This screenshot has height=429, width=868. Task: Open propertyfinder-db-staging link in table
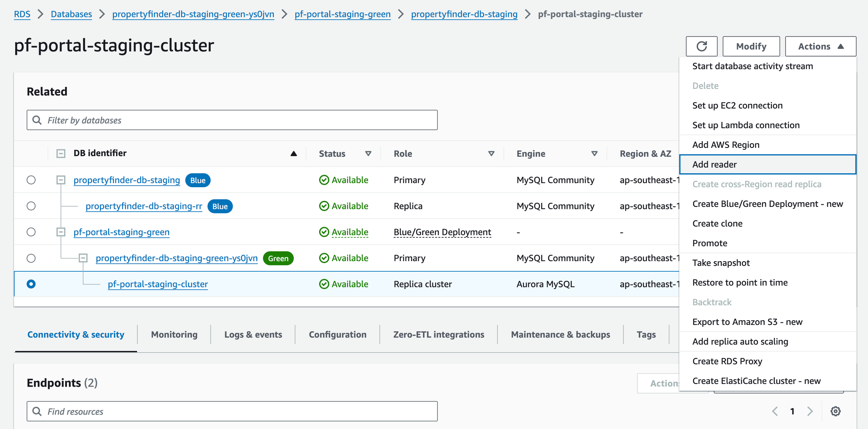pos(127,180)
